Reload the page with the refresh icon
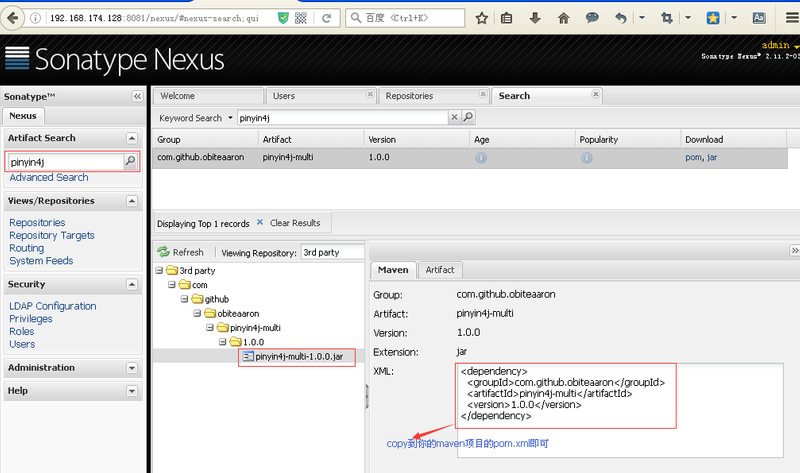Screen dimensions: 800x473 tap(327, 18)
